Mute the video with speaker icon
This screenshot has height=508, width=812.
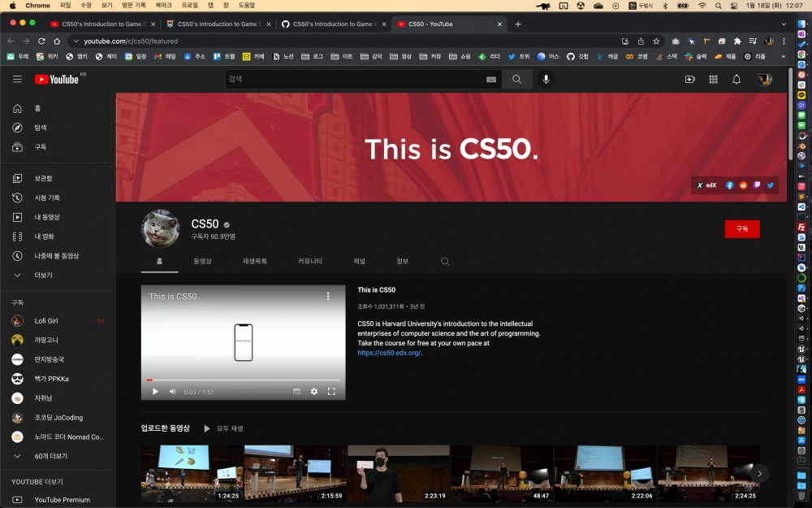pyautogui.click(x=172, y=392)
